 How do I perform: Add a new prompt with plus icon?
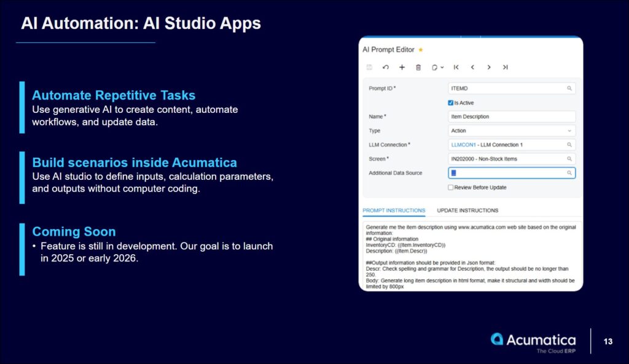(402, 68)
